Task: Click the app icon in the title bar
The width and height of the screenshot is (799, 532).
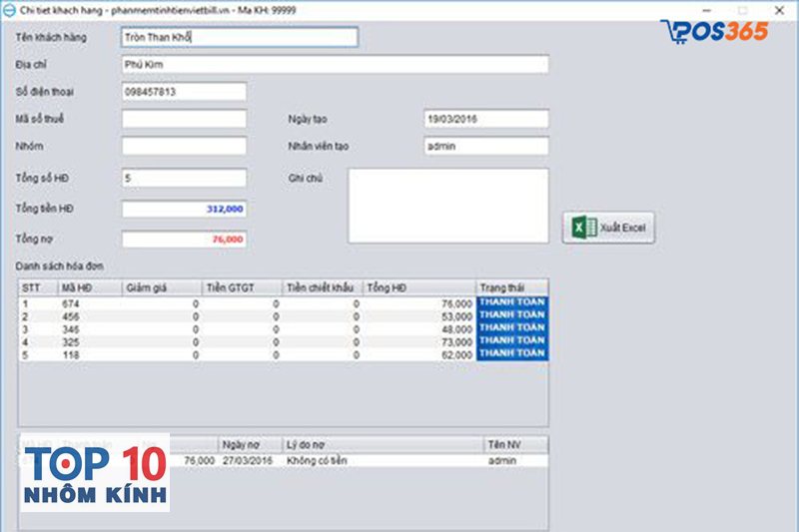Action: 9,8
